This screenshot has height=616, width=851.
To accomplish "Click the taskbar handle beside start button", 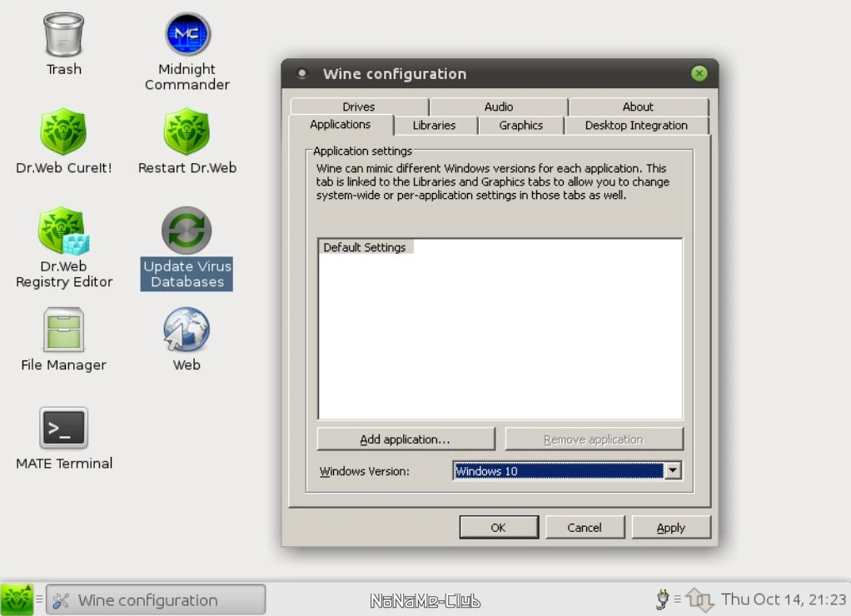I will click(39, 599).
